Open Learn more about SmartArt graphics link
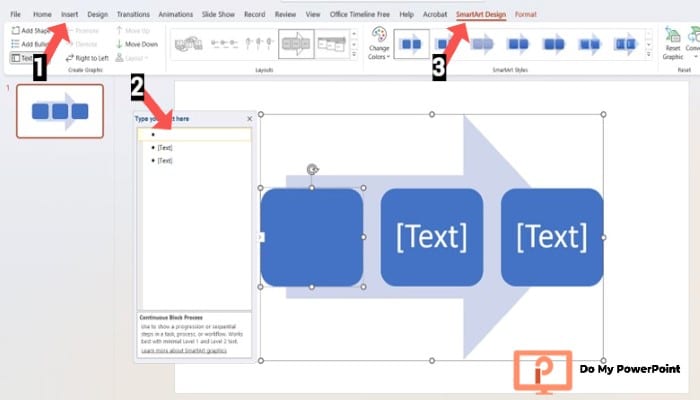The height and width of the screenshot is (400, 700). (x=184, y=350)
